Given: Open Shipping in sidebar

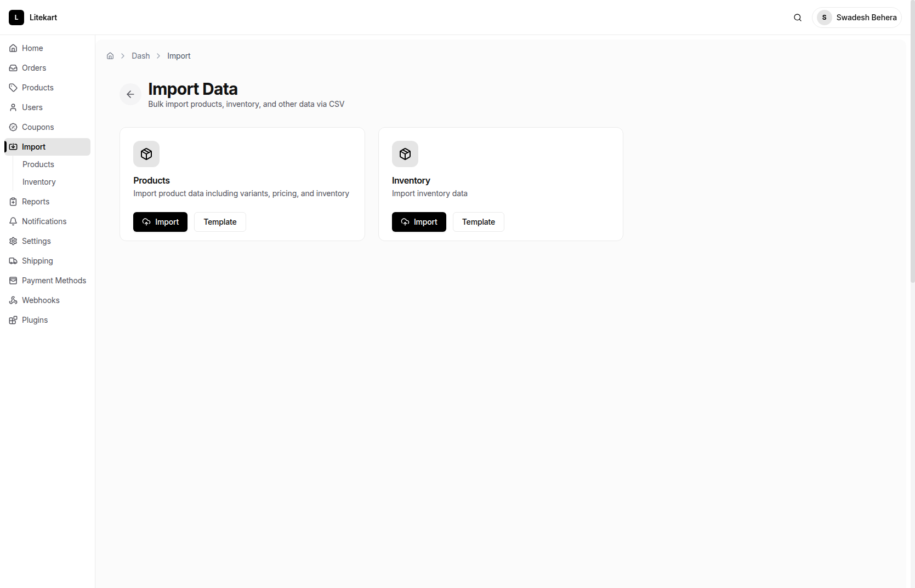Looking at the screenshot, I should click(x=47, y=261).
